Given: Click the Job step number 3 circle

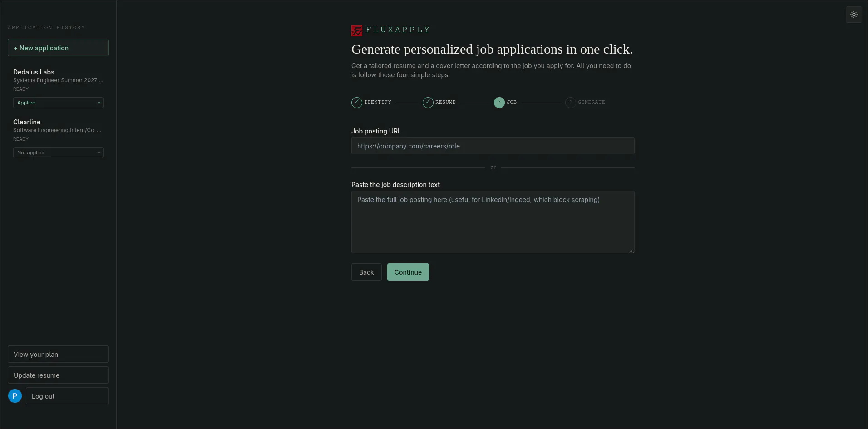Looking at the screenshot, I should coord(499,102).
